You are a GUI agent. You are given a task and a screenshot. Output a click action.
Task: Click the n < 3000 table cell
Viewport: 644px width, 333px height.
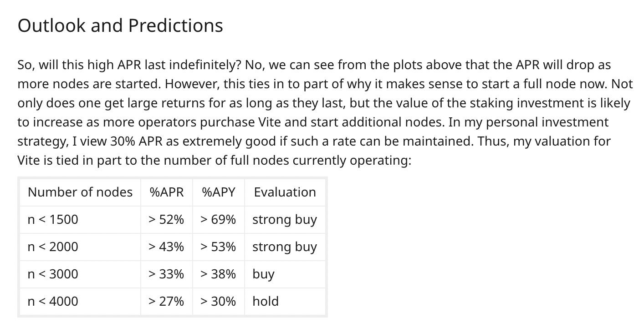53,274
